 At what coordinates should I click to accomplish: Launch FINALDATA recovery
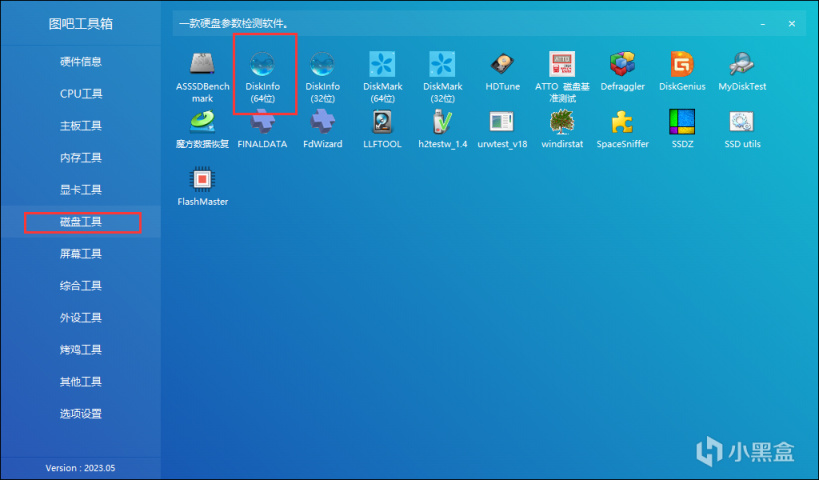tap(262, 129)
